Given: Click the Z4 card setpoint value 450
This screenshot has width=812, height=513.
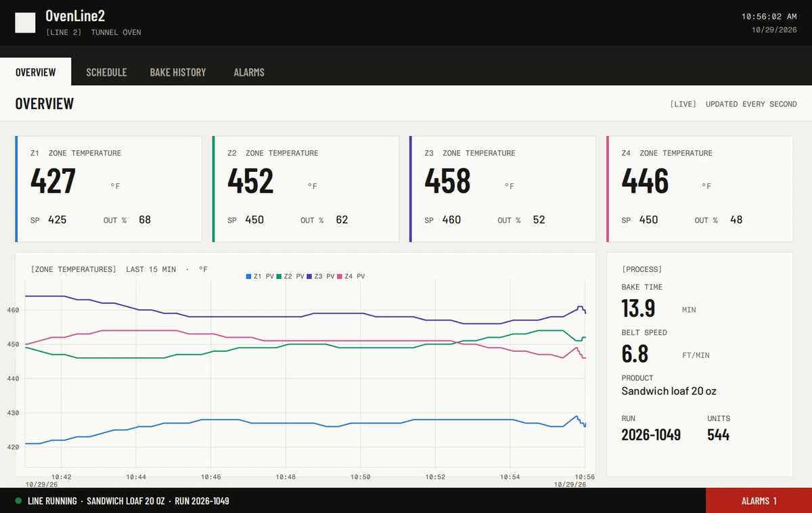Looking at the screenshot, I should click(x=649, y=220).
